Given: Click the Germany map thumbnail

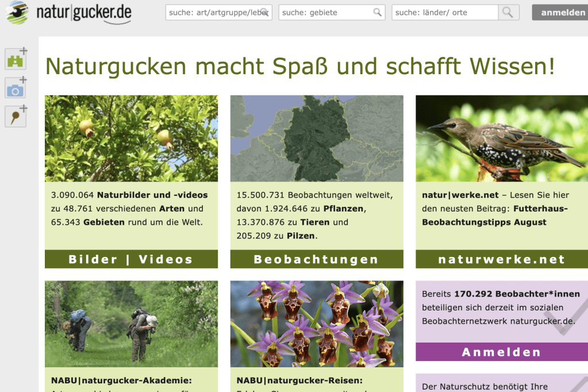Looking at the screenshot, I should point(317,137).
